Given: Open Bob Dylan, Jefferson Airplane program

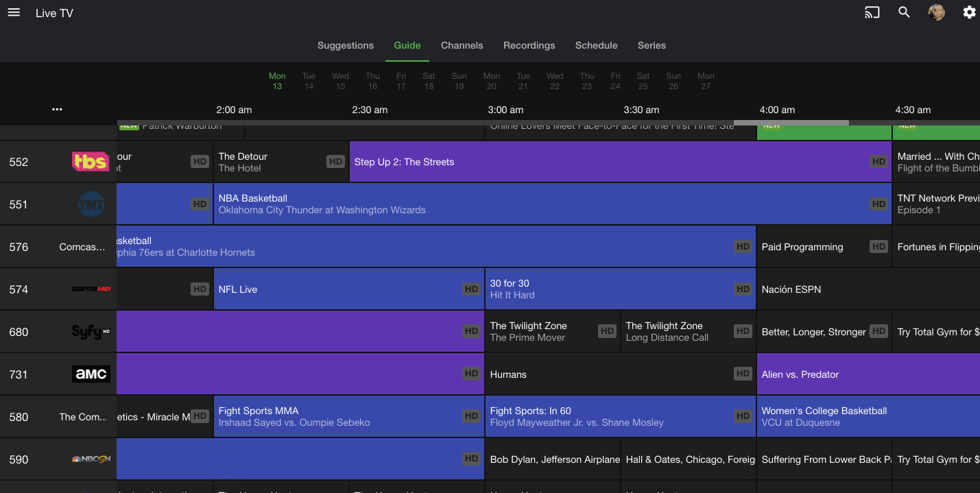Looking at the screenshot, I should [x=552, y=459].
